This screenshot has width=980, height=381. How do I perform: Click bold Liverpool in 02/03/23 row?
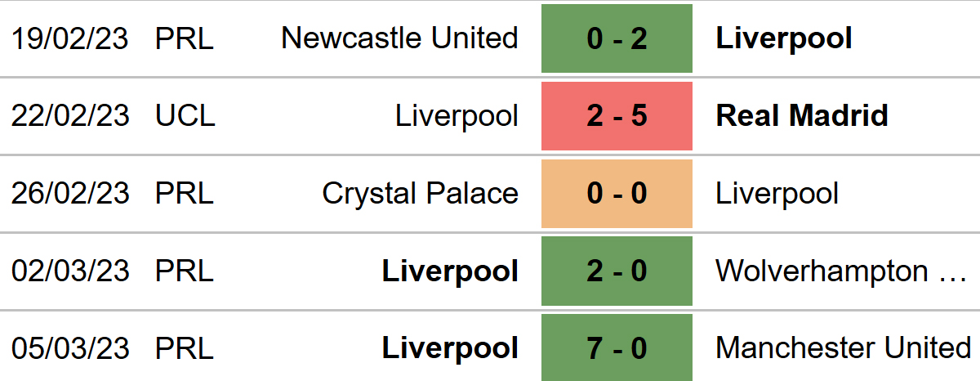[x=450, y=271]
